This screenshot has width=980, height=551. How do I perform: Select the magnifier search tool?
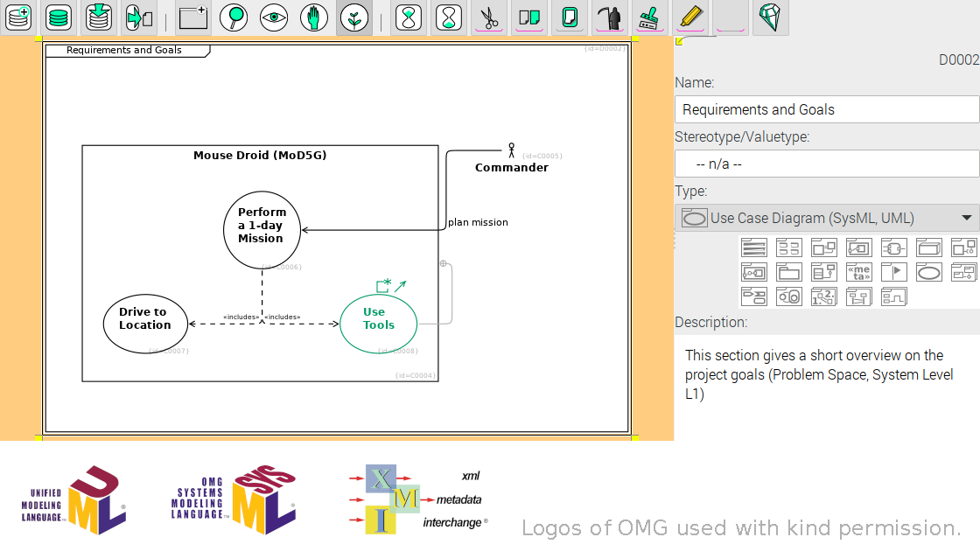[233, 17]
